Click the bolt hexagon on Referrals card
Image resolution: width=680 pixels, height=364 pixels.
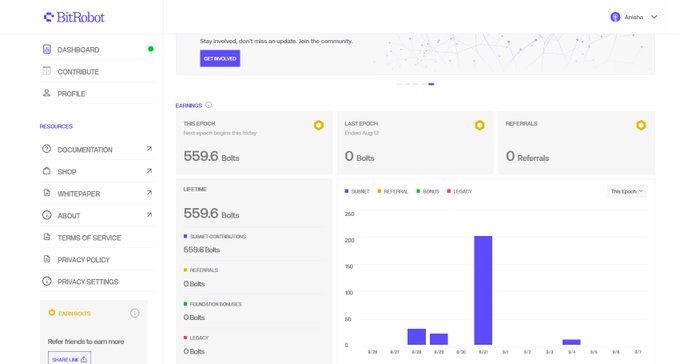pyautogui.click(x=641, y=125)
